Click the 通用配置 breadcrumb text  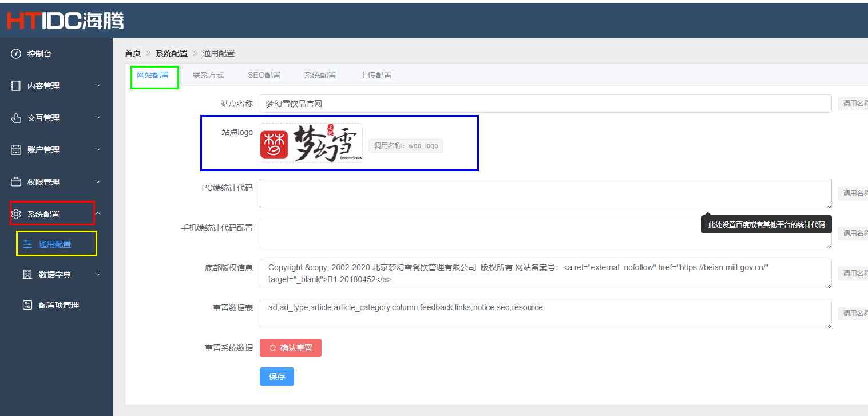click(x=219, y=53)
